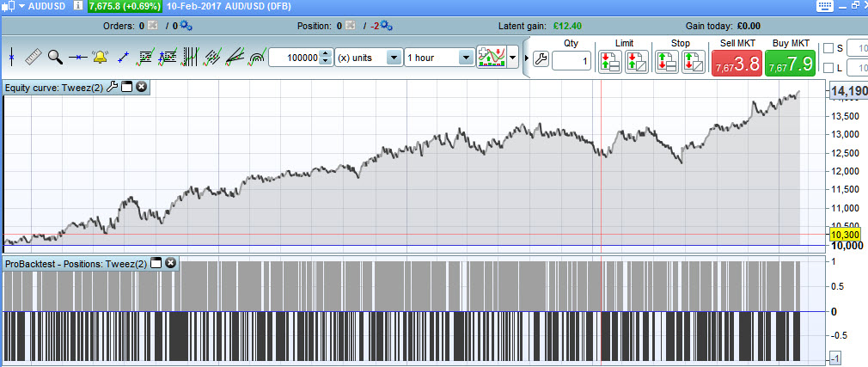Select the Fibonacci extension tool with blue markers

click(x=168, y=57)
